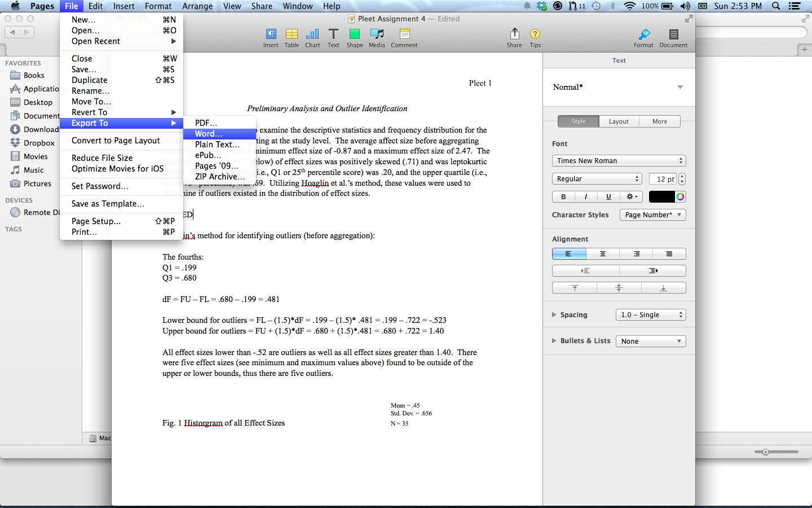The height and width of the screenshot is (508, 812).
Task: Open the Times New Roman font dropdown
Action: pyautogui.click(x=619, y=161)
